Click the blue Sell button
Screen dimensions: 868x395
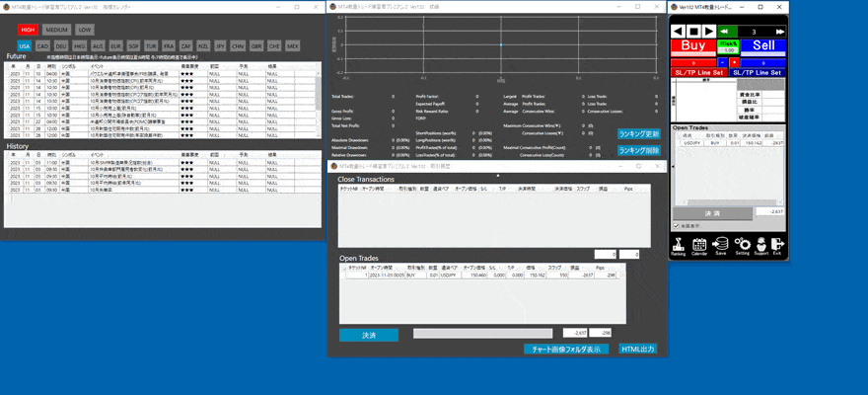[x=765, y=46]
